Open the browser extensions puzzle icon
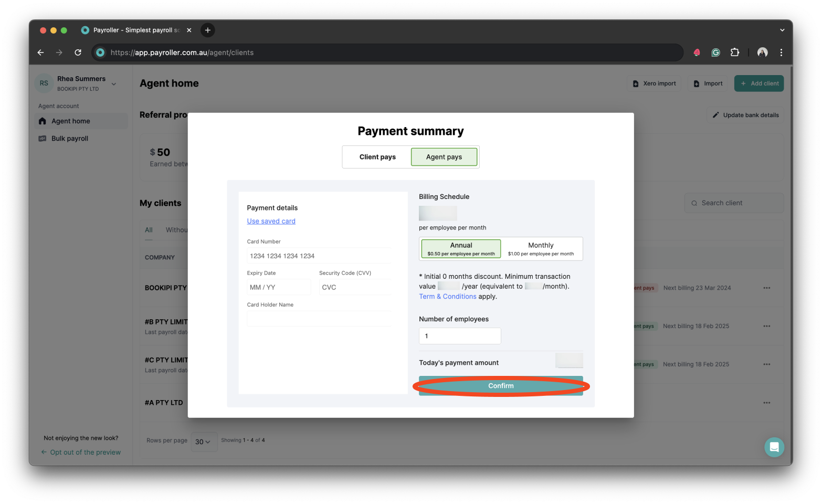The width and height of the screenshot is (822, 504). [x=735, y=52]
